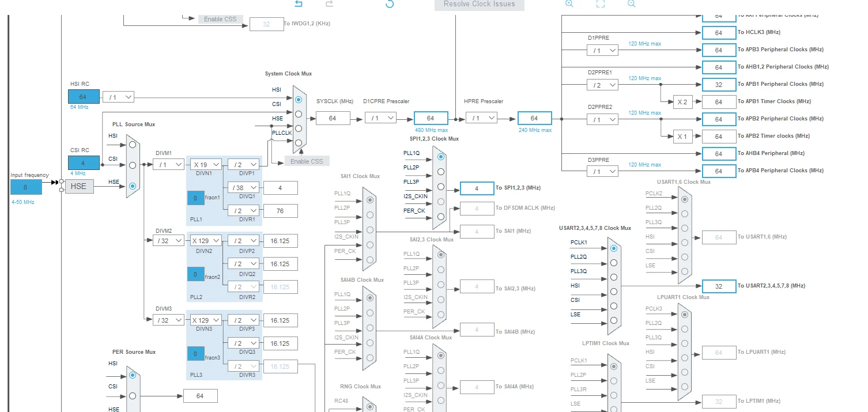This screenshot has height=412, width=868.
Task: Zoom in using the magnifier plus icon
Action: [569, 4]
